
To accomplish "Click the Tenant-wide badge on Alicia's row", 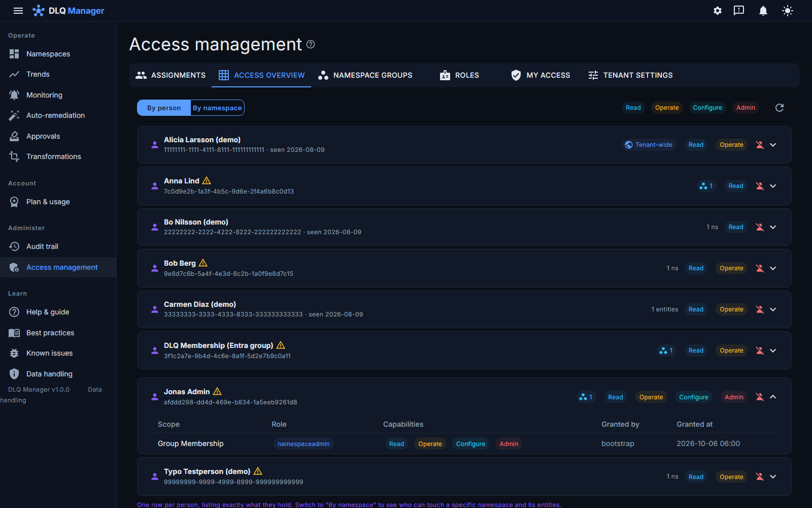I will point(649,145).
